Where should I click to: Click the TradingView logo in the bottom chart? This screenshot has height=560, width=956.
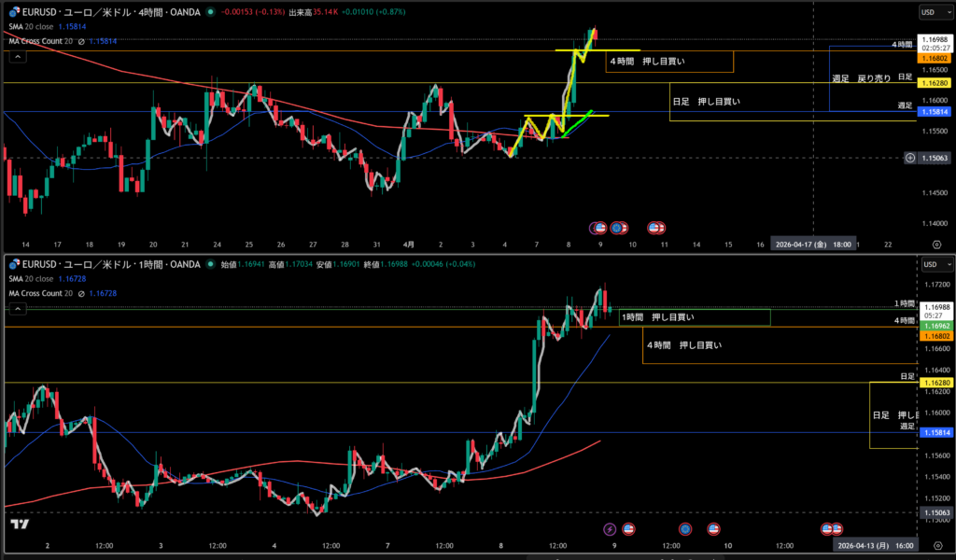19,524
